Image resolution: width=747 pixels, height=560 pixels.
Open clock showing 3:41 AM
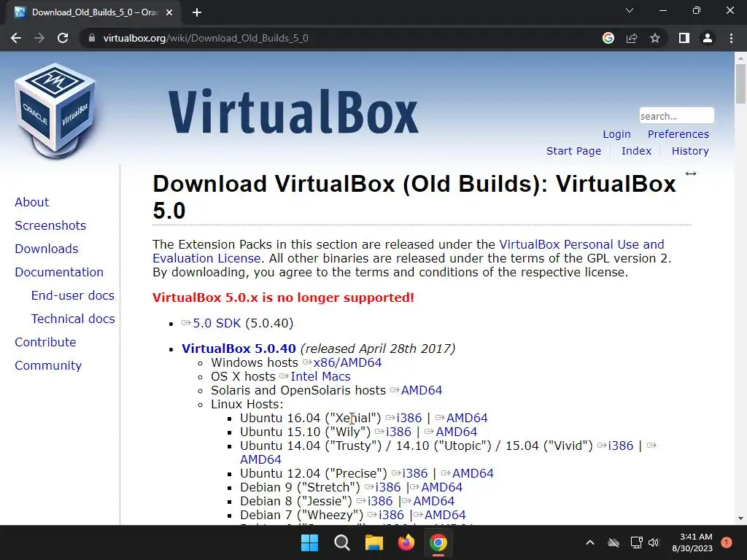pyautogui.click(x=692, y=542)
